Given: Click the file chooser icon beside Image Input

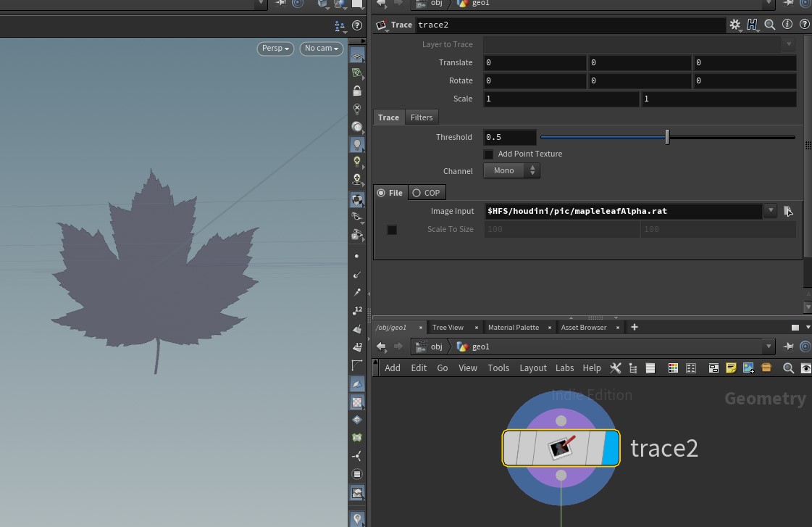Looking at the screenshot, I should (x=788, y=211).
